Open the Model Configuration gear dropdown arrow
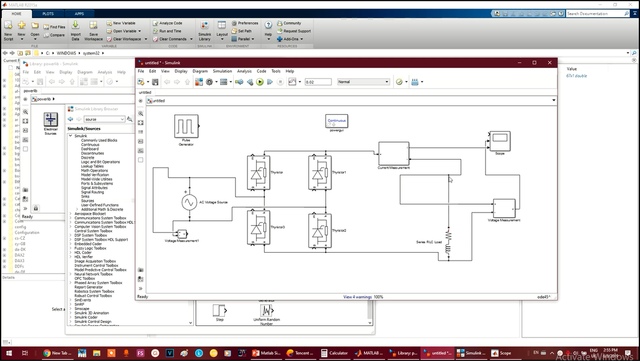Viewport: 640px width, 361px height. [x=216, y=82]
